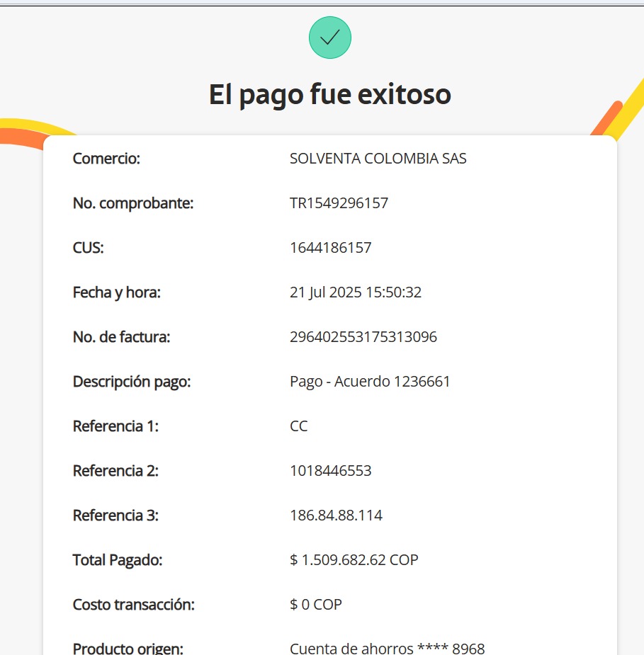Click the 'Comercio:' label
The height and width of the screenshot is (655, 644).
pos(106,159)
